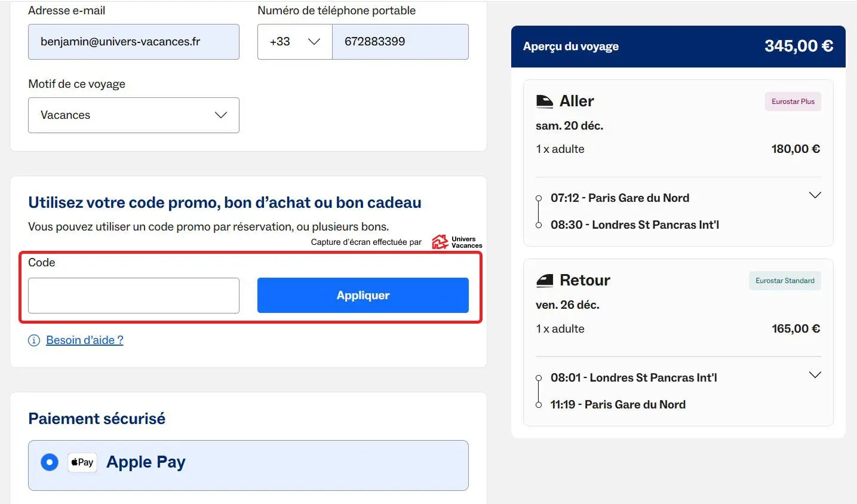The image size is (857, 504).
Task: Select the Apple Pay radio button
Action: [50, 462]
